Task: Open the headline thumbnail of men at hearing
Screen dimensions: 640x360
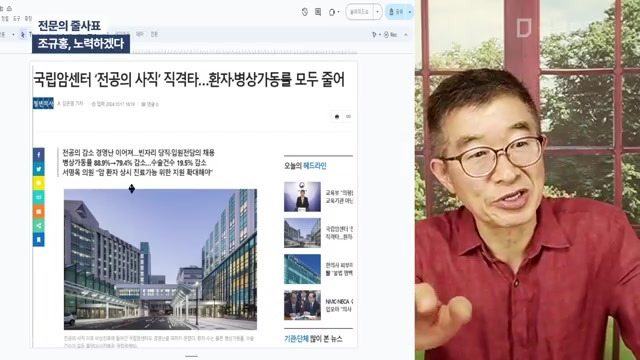Action: [x=302, y=305]
